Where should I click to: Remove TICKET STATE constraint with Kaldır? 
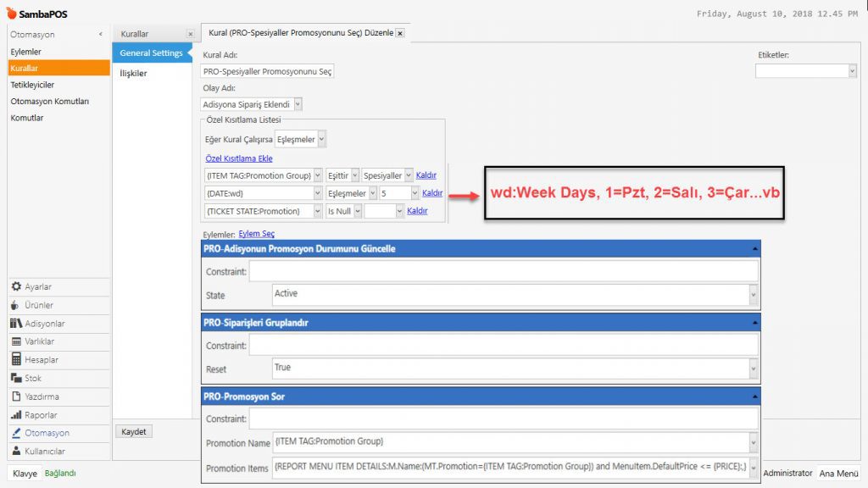coord(417,210)
